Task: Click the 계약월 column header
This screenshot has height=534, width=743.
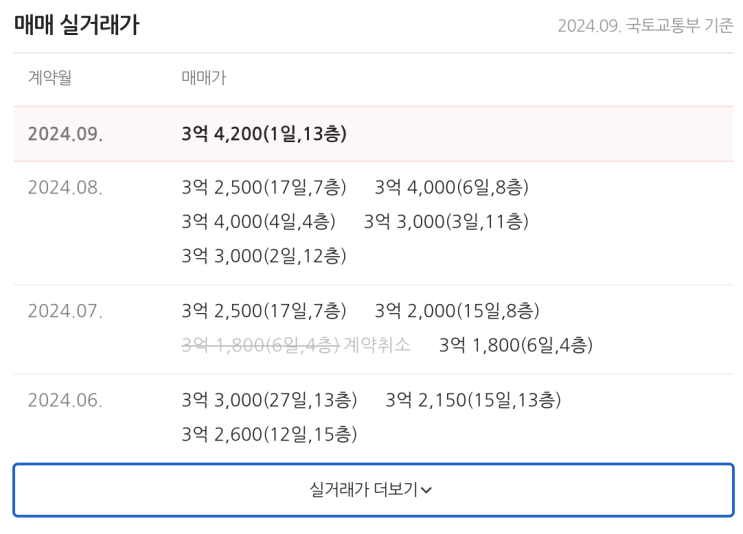Action: [49, 79]
